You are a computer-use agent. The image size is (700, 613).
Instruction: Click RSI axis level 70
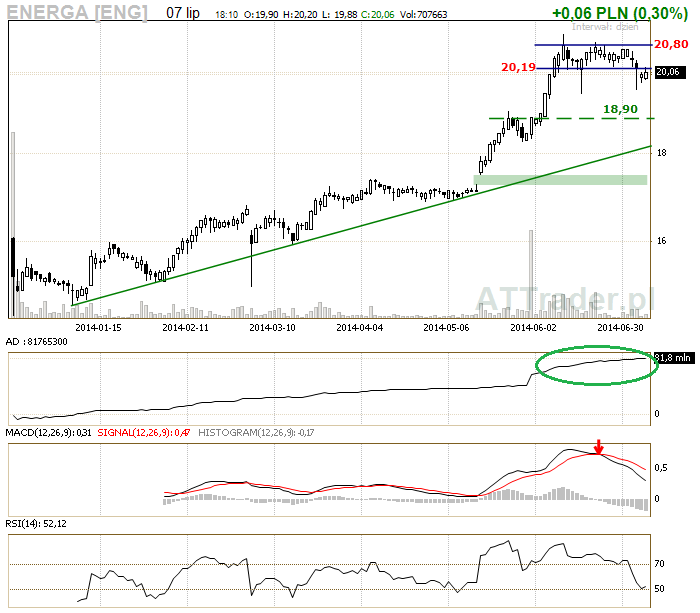pos(659,564)
